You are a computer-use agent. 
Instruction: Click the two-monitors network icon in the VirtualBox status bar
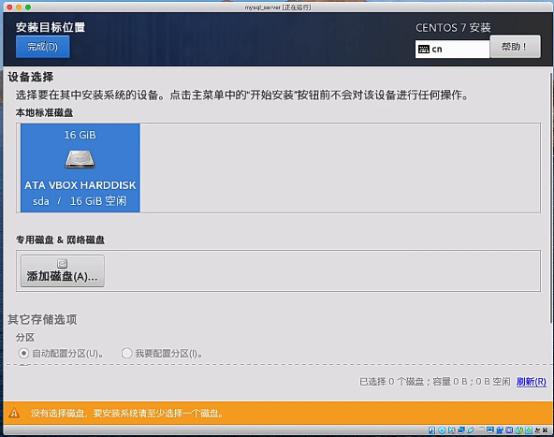pos(461,430)
